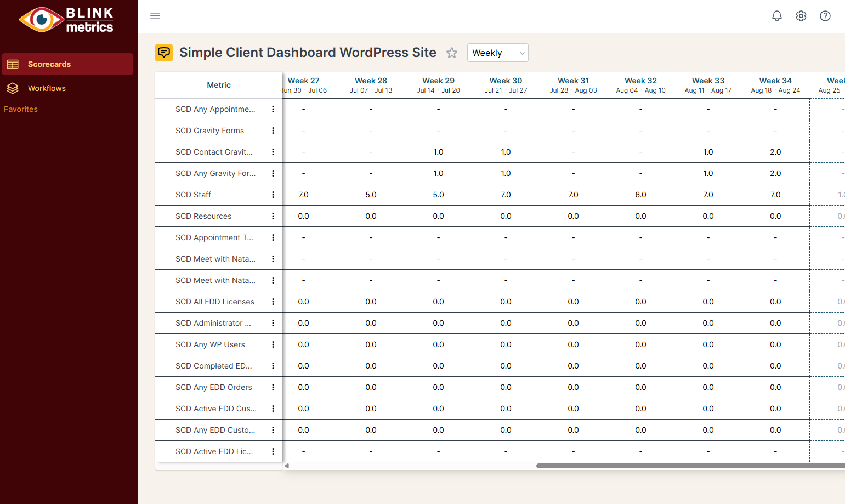Click the Favorites sidebar label

21,109
